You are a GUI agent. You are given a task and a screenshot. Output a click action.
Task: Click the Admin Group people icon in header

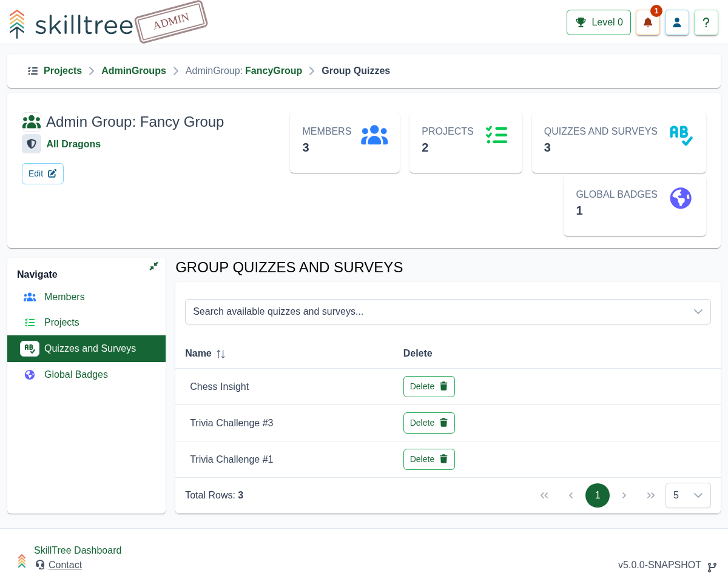(x=32, y=122)
